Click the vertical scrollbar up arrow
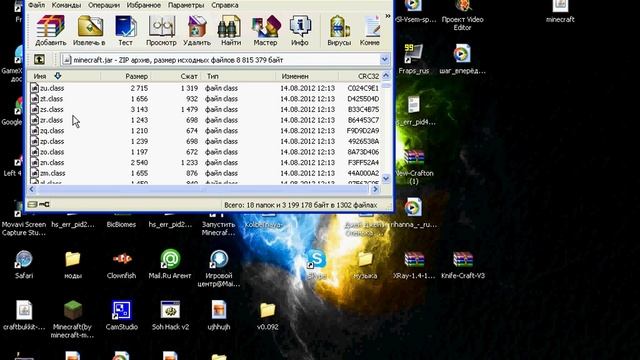This screenshot has width=640, height=360. [x=386, y=76]
